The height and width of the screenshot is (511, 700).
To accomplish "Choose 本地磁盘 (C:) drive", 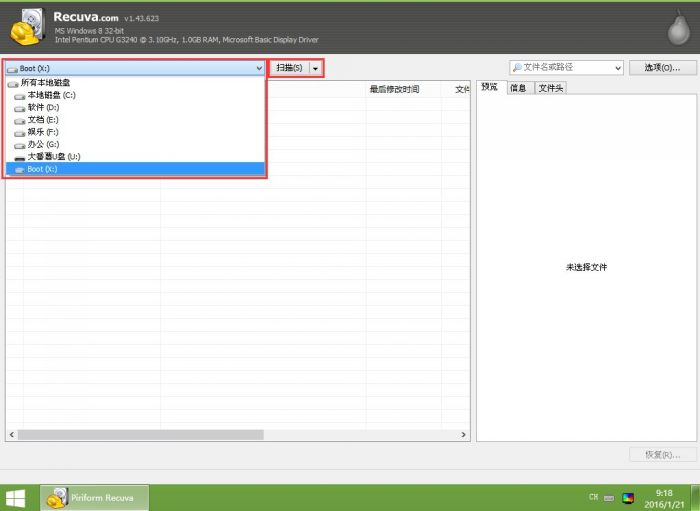I will coord(51,95).
